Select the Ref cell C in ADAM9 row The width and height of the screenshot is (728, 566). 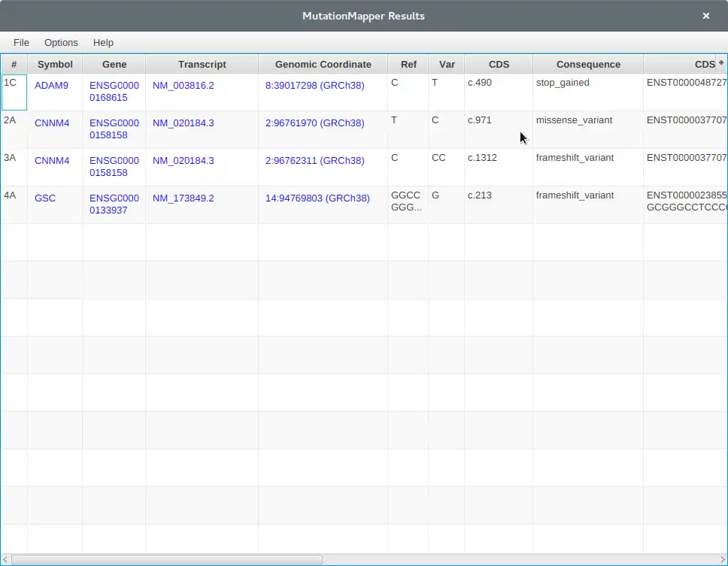click(x=408, y=92)
